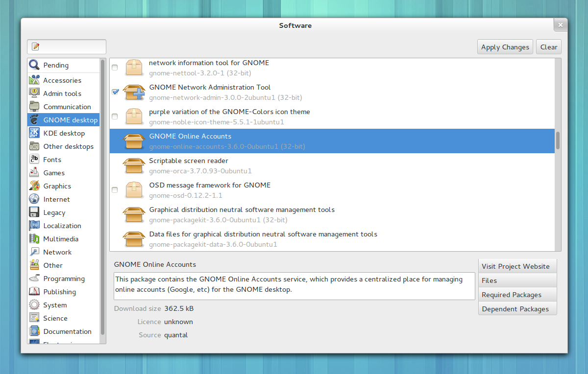Viewport: 588px width, 374px height.
Task: Show the package Files list
Action: pyautogui.click(x=517, y=280)
